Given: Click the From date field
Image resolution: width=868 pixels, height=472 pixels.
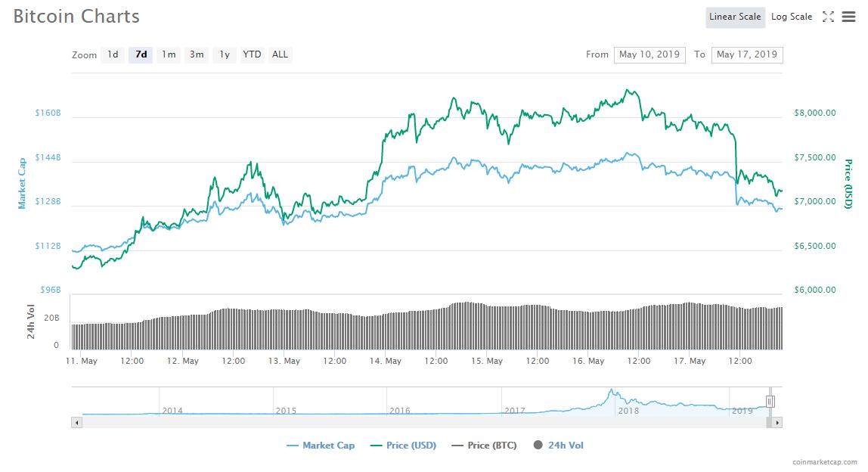Looking at the screenshot, I should click(649, 54).
